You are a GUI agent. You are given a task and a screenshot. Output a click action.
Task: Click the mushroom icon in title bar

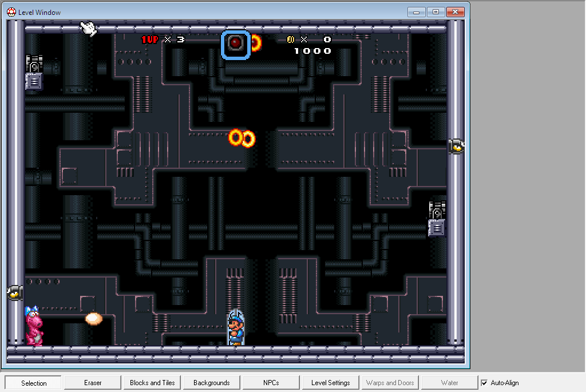[11, 12]
